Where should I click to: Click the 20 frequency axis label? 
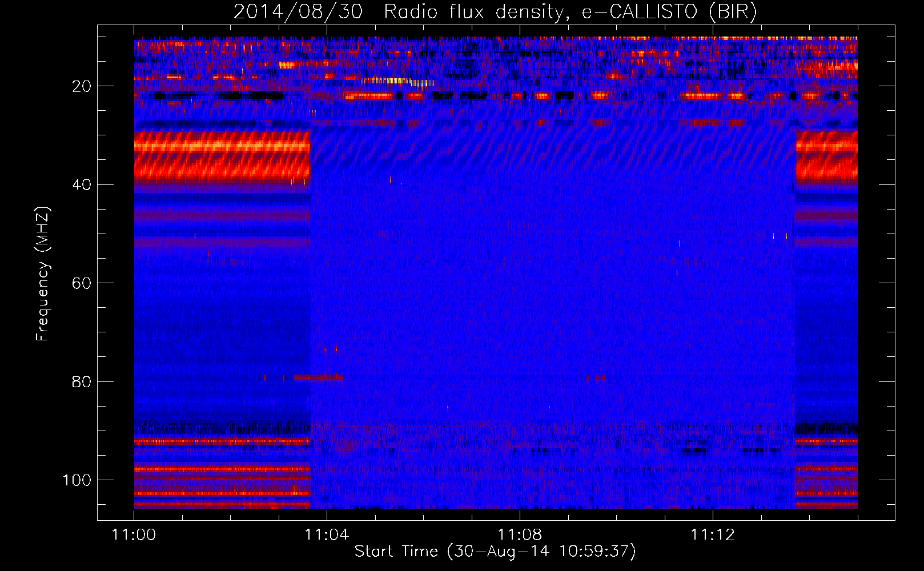[x=82, y=86]
